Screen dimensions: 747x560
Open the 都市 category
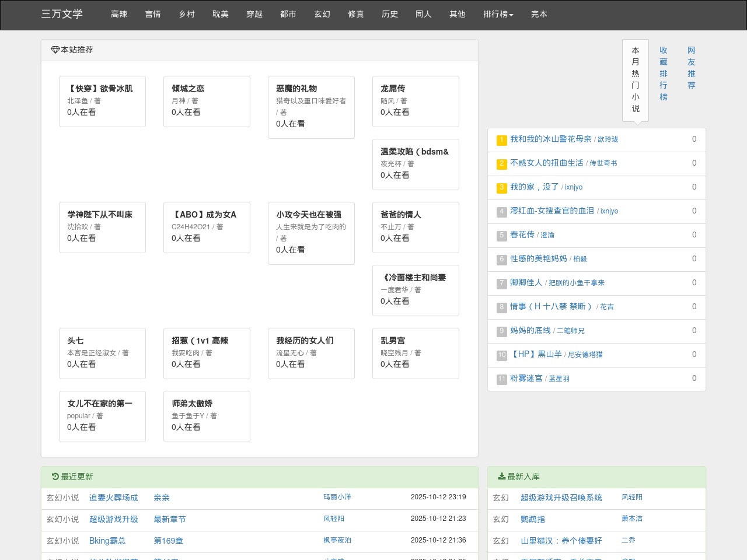(x=288, y=14)
